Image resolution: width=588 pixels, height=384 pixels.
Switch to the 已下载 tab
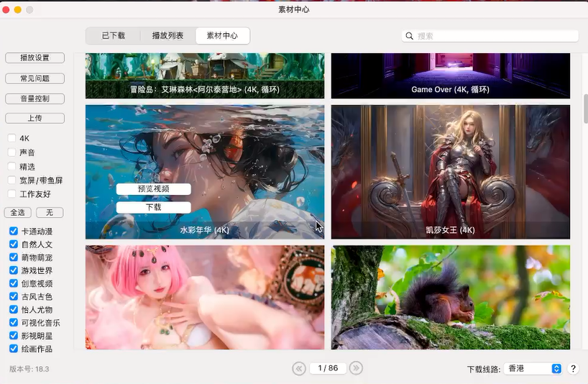point(114,36)
